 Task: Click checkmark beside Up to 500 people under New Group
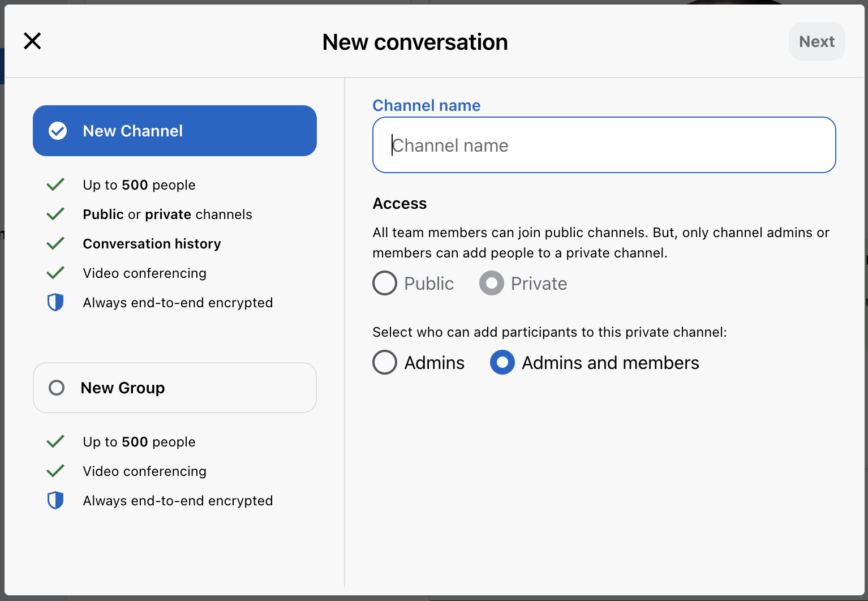click(x=55, y=441)
